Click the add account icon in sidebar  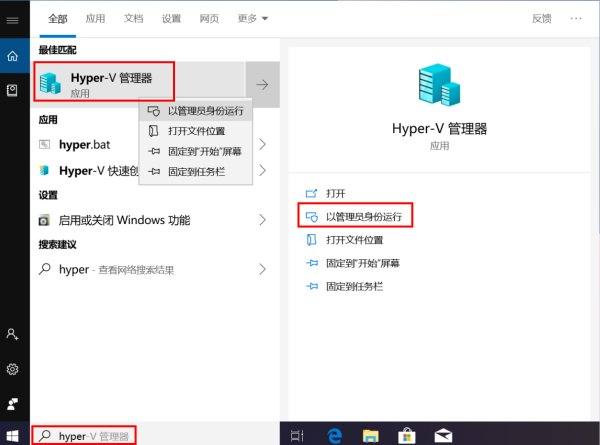(x=12, y=334)
